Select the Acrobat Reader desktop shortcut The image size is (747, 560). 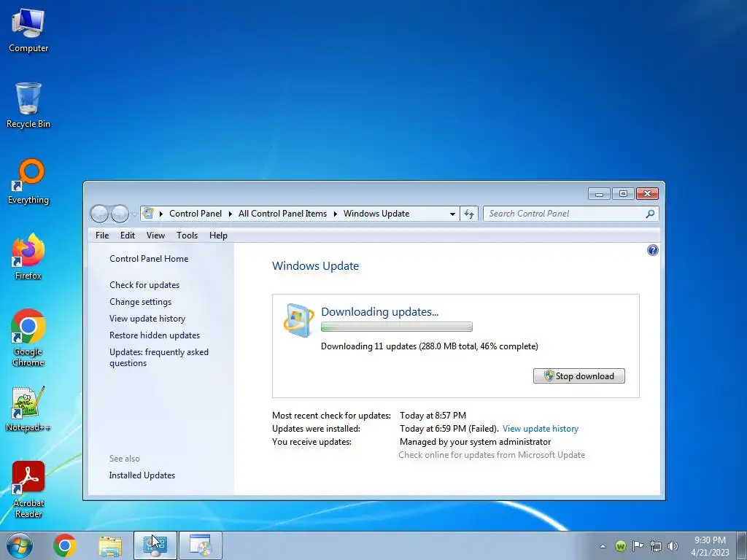click(x=28, y=490)
